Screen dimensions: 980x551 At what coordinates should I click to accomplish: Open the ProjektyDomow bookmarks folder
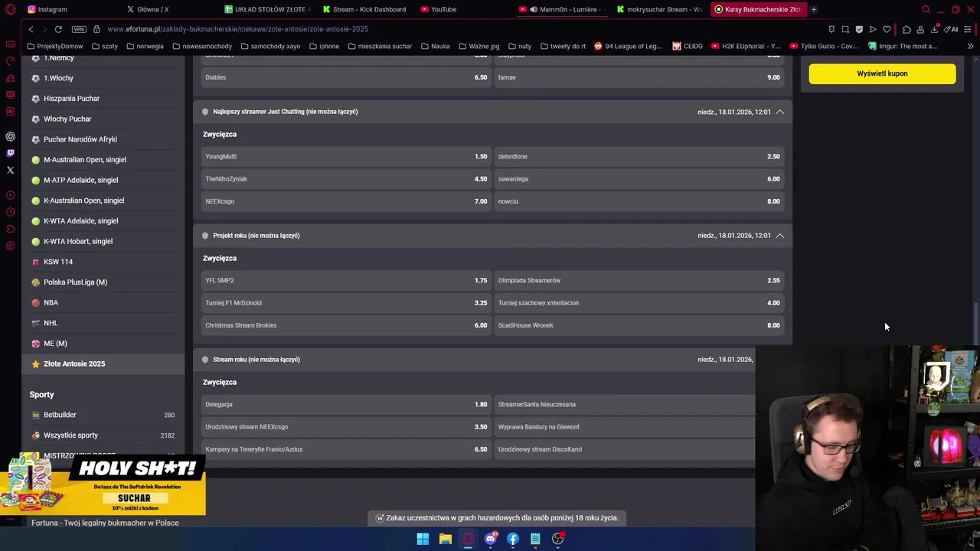point(54,46)
